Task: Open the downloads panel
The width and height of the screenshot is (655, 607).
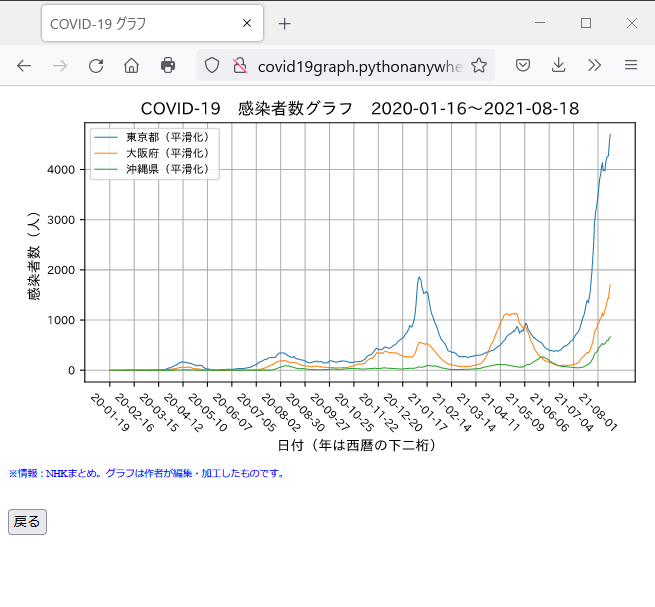Action: coord(559,65)
